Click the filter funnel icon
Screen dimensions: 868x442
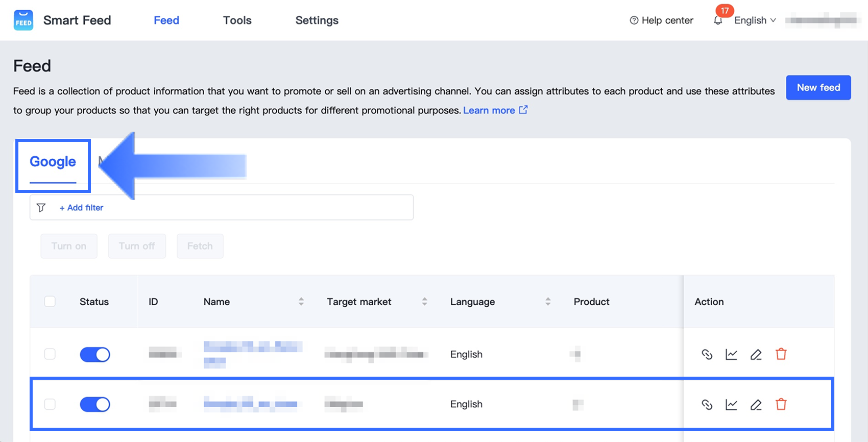[41, 208]
